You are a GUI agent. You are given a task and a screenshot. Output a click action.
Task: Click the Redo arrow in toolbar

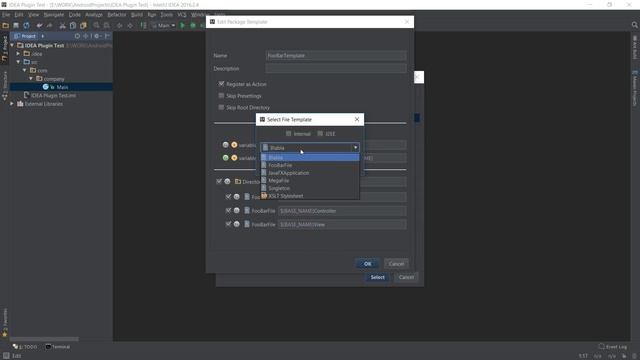coord(49,25)
